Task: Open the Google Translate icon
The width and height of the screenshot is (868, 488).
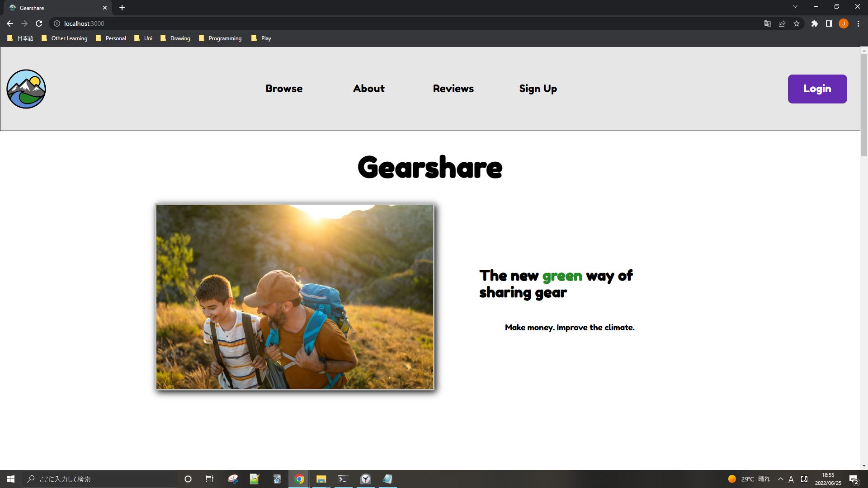Action: (767, 23)
